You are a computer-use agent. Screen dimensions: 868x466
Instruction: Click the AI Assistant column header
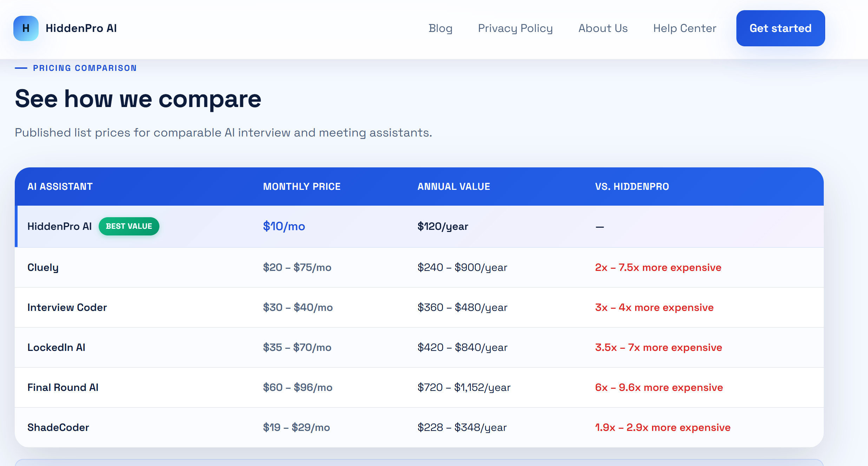60,187
